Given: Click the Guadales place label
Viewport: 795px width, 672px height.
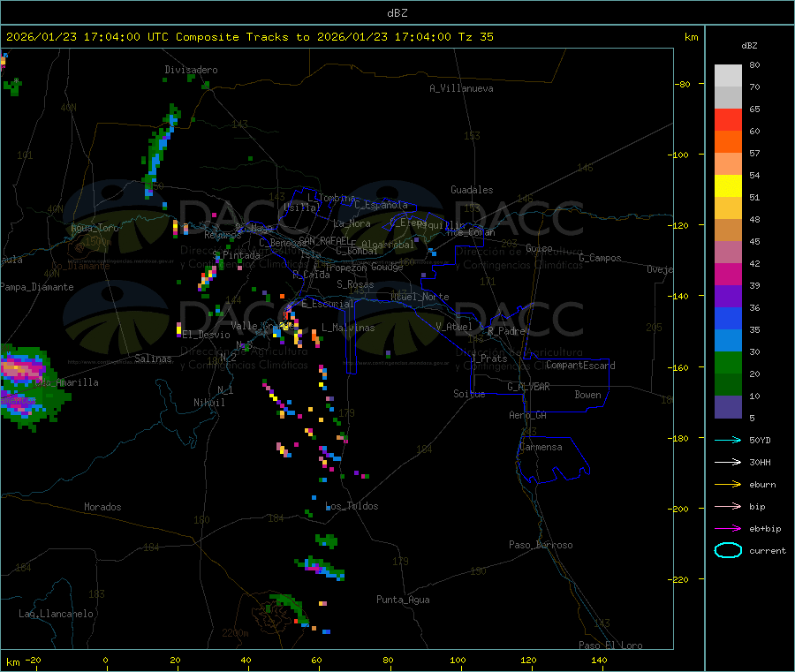Looking at the screenshot, I should pyautogui.click(x=472, y=190).
